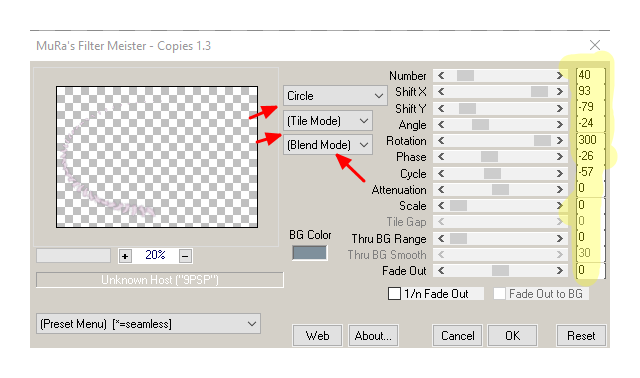Click the Scale slider right arrow

tap(560, 206)
